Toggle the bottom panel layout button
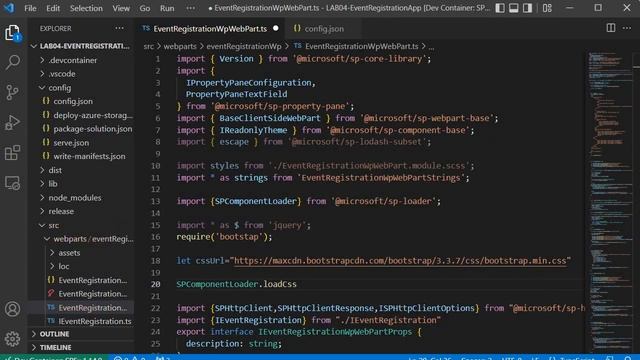This screenshot has width=640, height=360. click(x=514, y=8)
